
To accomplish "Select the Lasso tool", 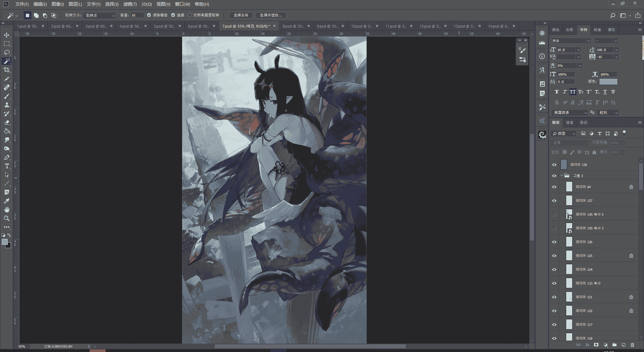I will [7, 52].
